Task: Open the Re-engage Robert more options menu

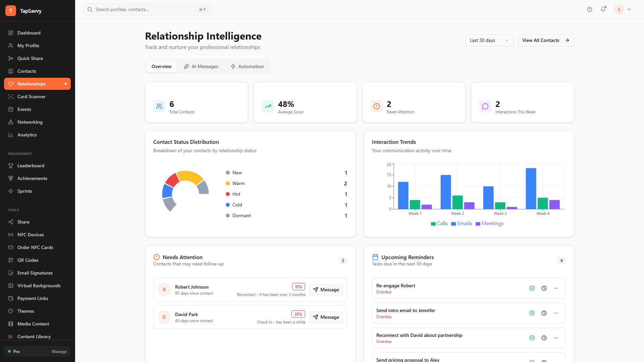Action: pos(556,288)
